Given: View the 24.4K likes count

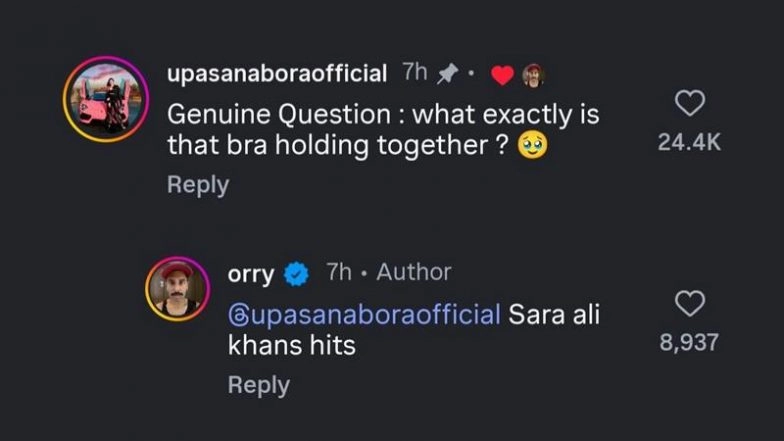Looking at the screenshot, I should tap(689, 143).
